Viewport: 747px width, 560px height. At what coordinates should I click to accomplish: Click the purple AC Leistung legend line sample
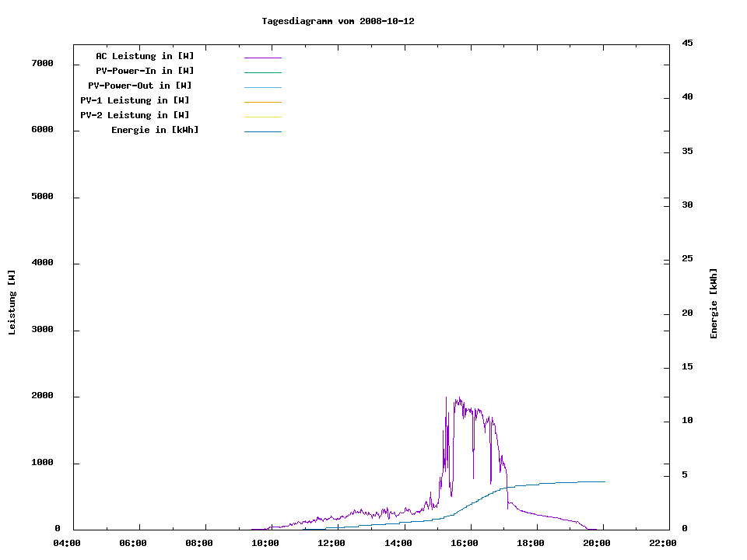pyautogui.click(x=262, y=58)
